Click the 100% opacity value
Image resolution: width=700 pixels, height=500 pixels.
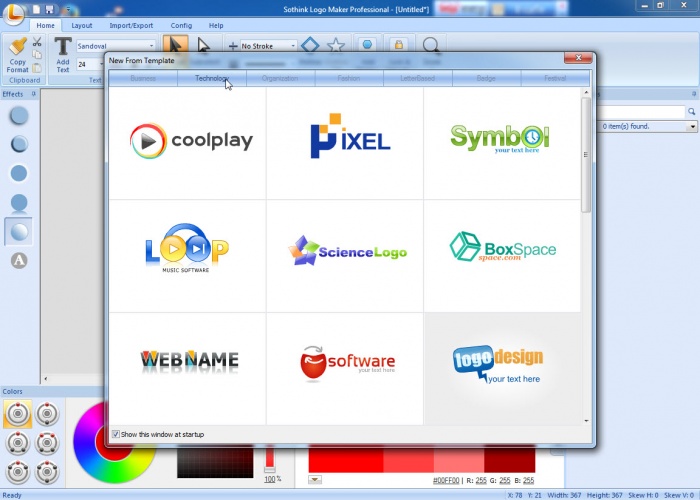[272, 479]
